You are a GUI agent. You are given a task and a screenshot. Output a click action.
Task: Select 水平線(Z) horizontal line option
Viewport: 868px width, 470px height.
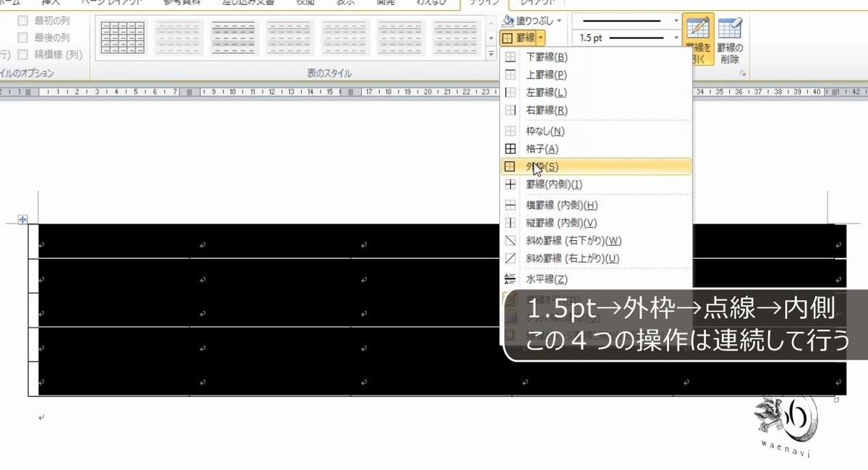pyautogui.click(x=546, y=278)
